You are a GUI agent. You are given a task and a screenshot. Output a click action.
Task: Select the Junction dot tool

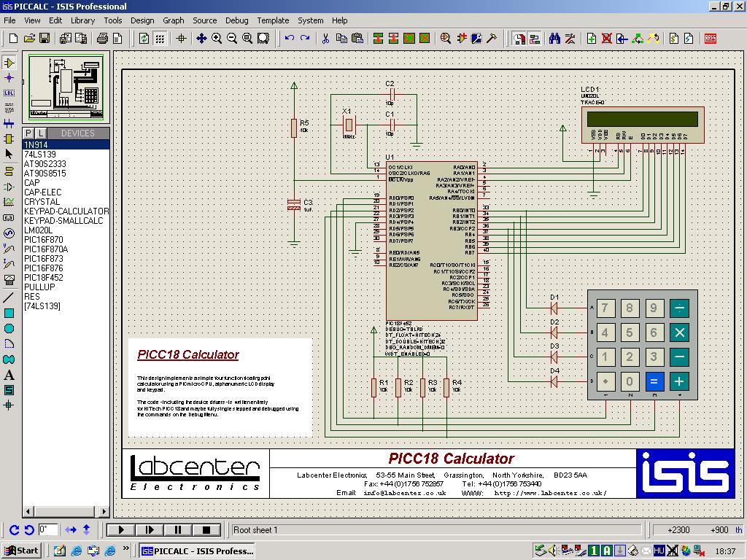[9, 77]
